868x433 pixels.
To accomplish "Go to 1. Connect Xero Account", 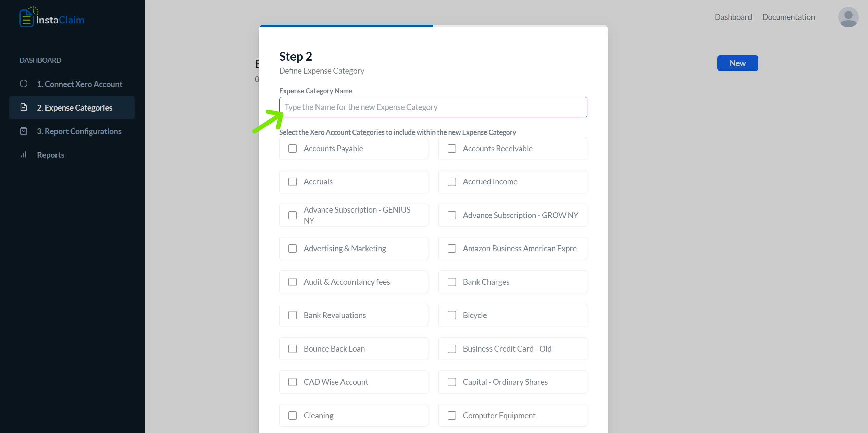I will (79, 84).
